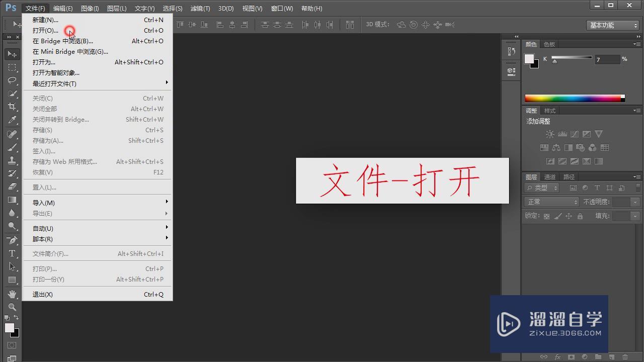Add a Photo Filter adjustment
This screenshot has width=644, height=362.
click(580, 148)
